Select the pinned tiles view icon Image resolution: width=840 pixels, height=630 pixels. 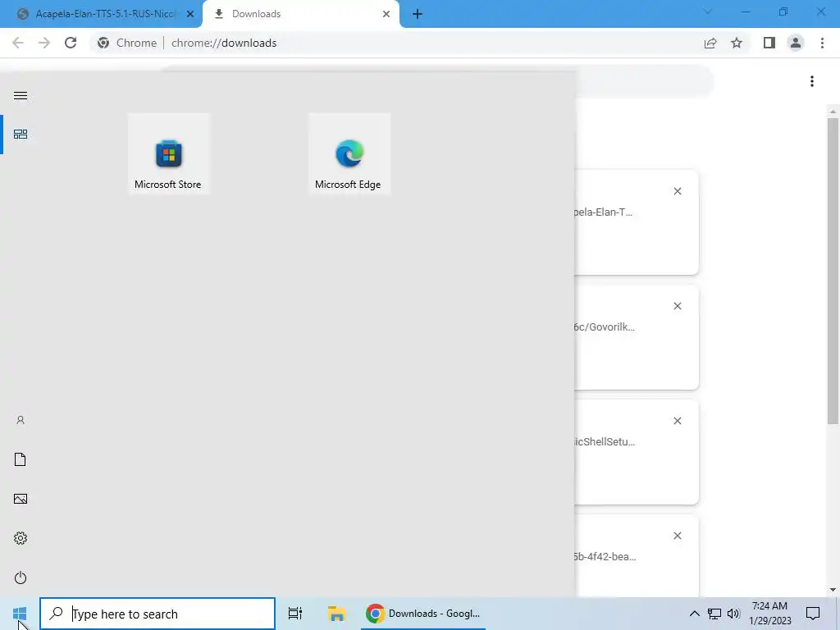tap(21, 134)
